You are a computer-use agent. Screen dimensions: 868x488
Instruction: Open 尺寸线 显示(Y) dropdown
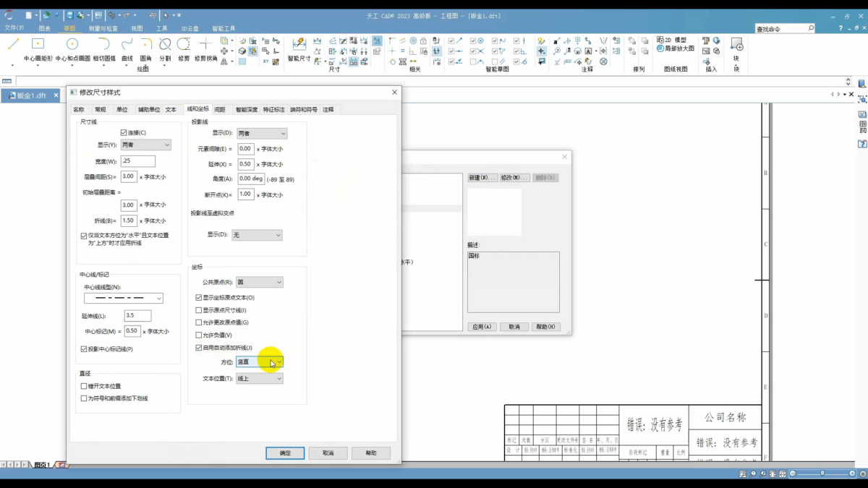[x=145, y=145]
